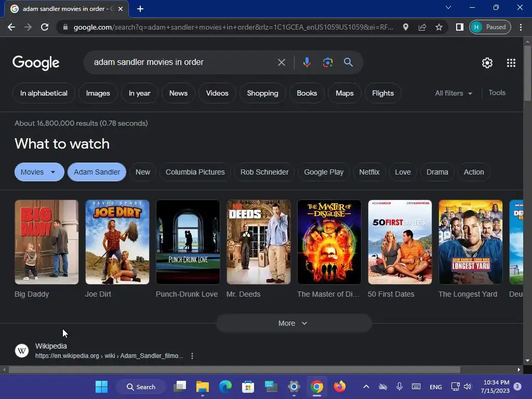Open the Google apps grid

click(511, 63)
